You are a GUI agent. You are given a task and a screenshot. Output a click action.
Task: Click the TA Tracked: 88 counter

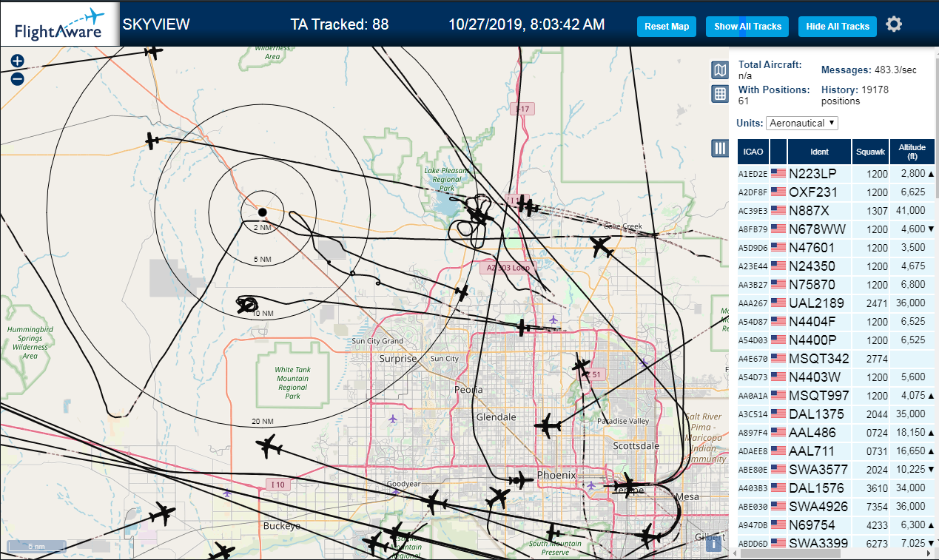(340, 24)
